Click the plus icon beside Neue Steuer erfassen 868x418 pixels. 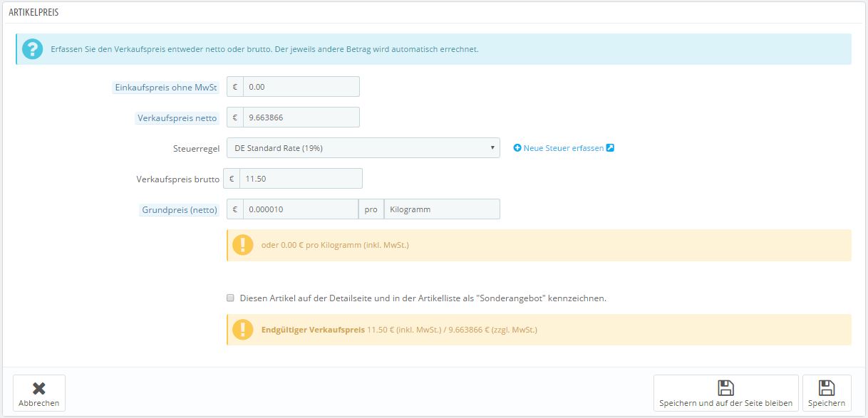pos(517,148)
